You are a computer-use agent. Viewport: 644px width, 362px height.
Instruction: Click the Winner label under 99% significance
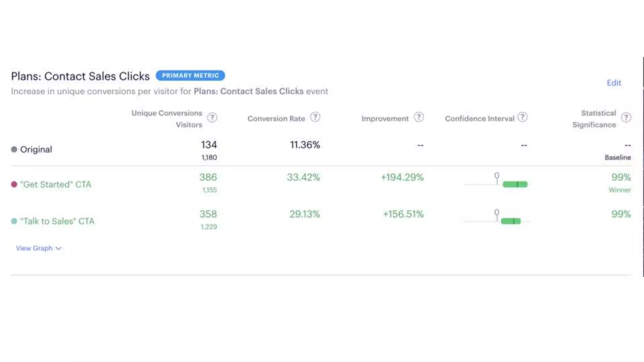(x=619, y=190)
